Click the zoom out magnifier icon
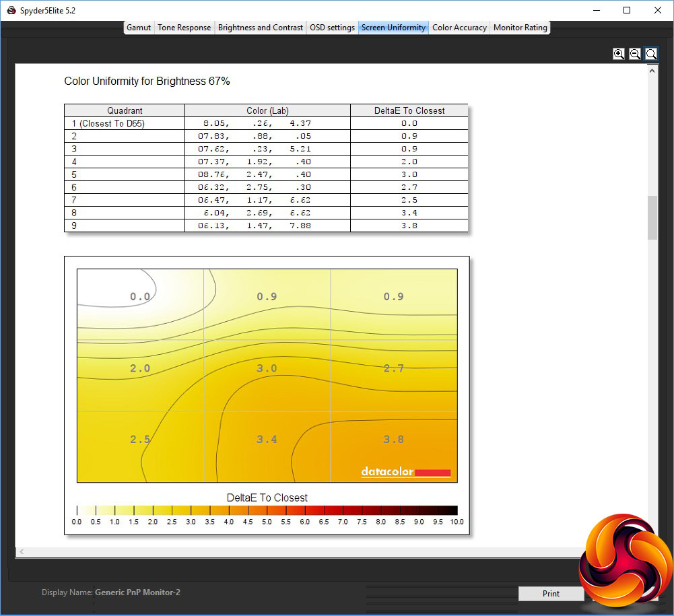Screen dimensions: 674x616 tap(635, 54)
